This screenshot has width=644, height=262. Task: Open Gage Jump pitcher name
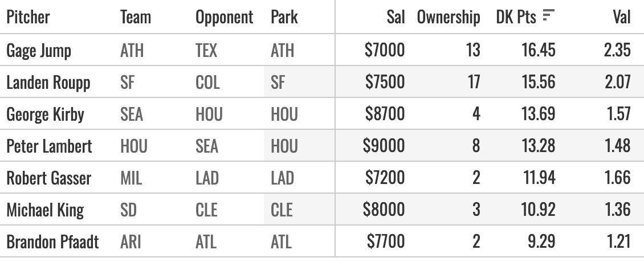click(39, 51)
